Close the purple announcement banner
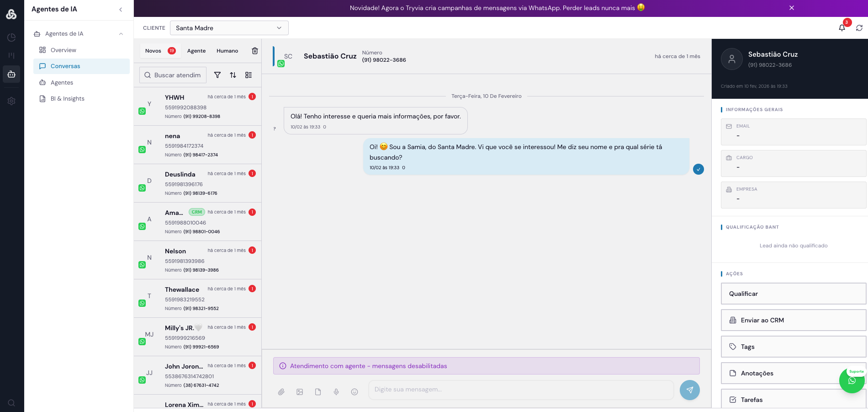The height and width of the screenshot is (412, 868). click(792, 8)
